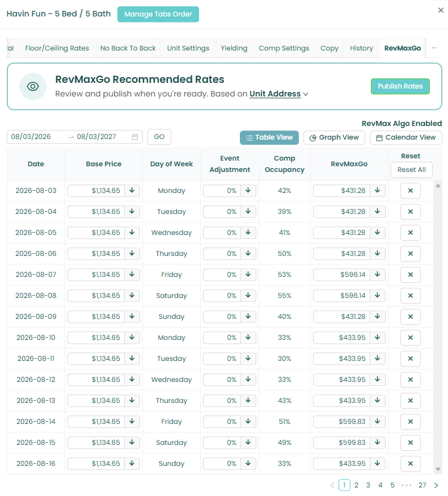The height and width of the screenshot is (496, 448).
Task: Go to previous page with left chevron
Action: (x=332, y=485)
